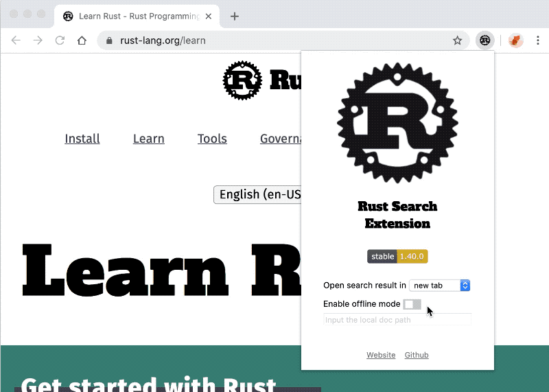
Task: Go back with the back arrow
Action: [16, 41]
